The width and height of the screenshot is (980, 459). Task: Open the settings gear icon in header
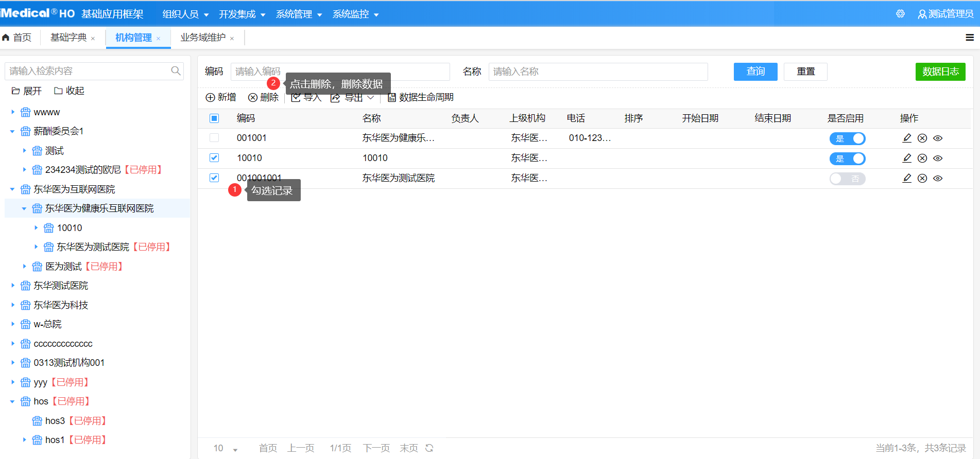pyautogui.click(x=900, y=14)
